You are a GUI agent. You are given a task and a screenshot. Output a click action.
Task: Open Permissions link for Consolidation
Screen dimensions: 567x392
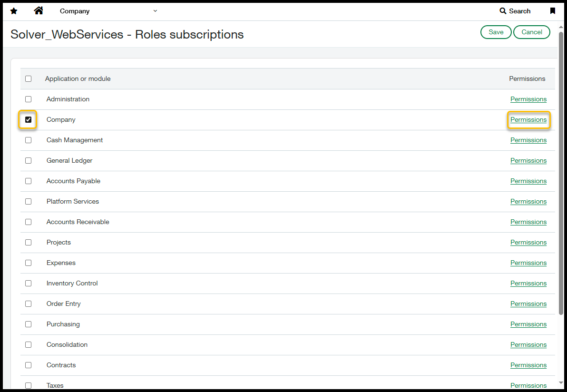pos(528,345)
